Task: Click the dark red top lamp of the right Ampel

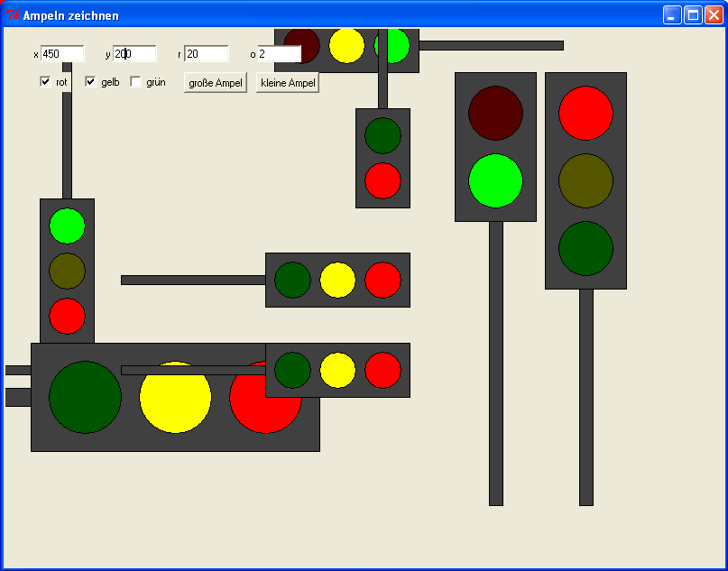Action: pyautogui.click(x=494, y=114)
